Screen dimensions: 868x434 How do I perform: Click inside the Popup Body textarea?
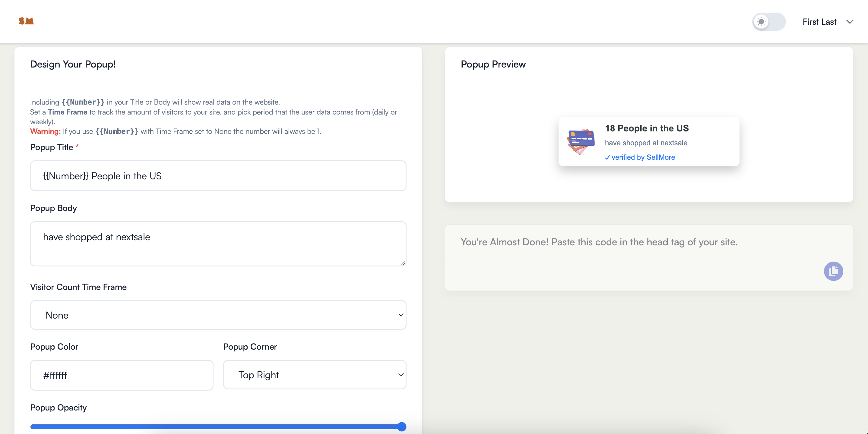pyautogui.click(x=218, y=244)
